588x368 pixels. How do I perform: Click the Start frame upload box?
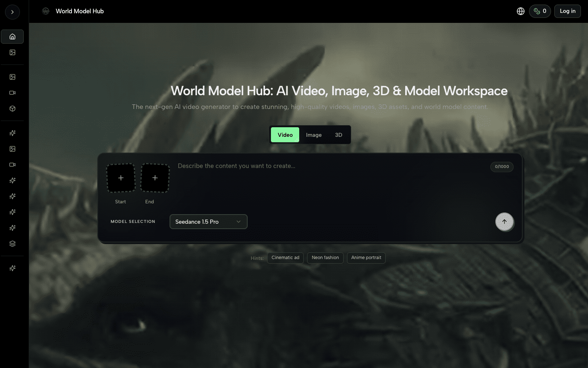(x=121, y=178)
